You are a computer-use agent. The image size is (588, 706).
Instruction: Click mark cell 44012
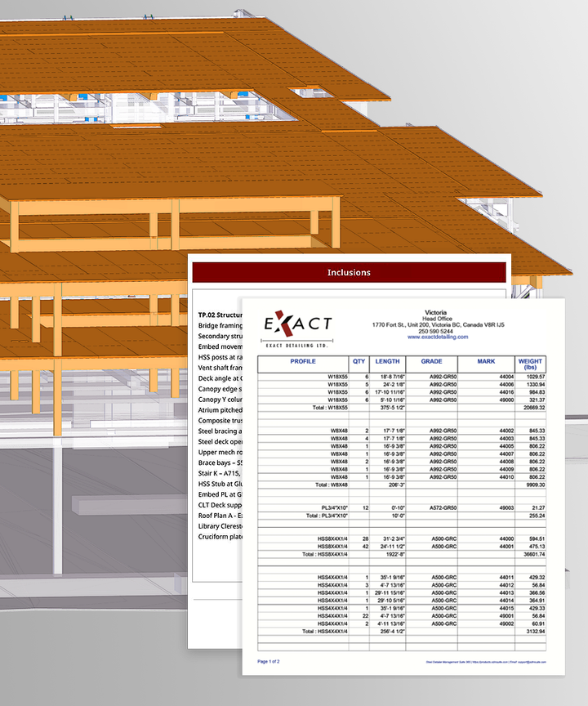click(x=506, y=585)
